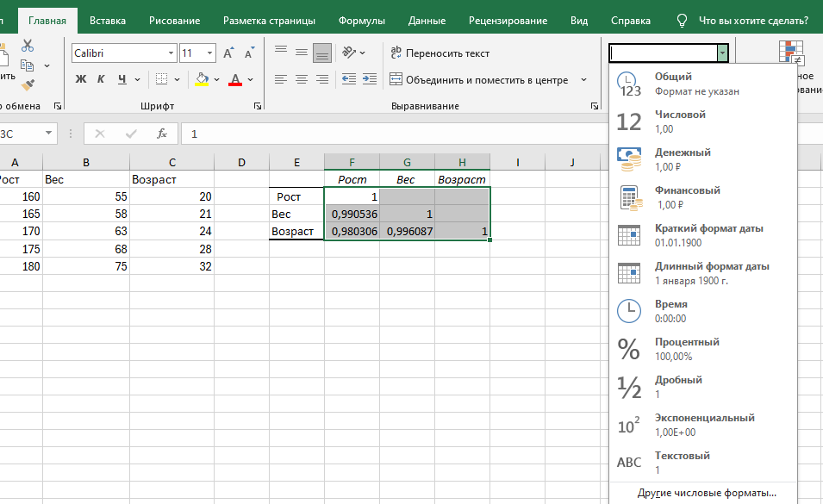Click the center horizontal alignment icon
Viewport: 823px width, 504px height.
302,79
